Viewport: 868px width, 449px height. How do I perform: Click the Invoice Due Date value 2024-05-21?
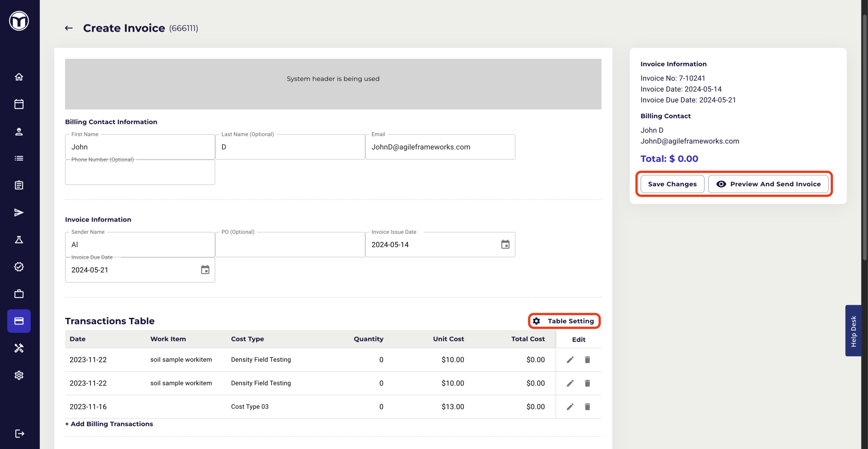click(90, 270)
